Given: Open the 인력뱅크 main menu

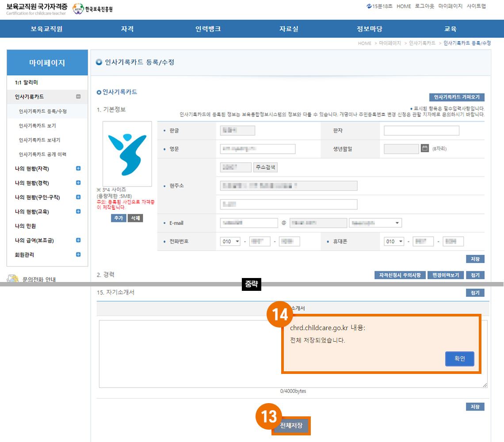Looking at the screenshot, I should (x=208, y=29).
